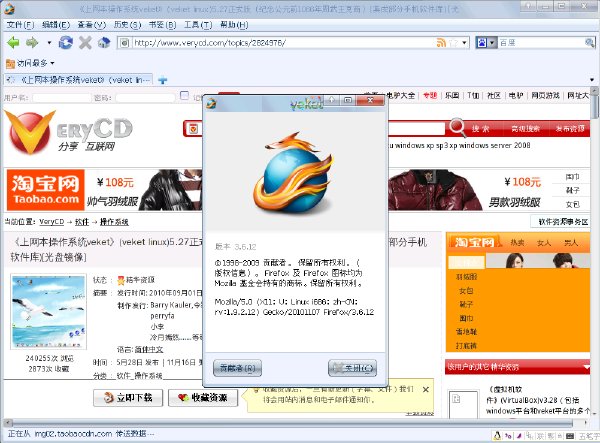
Task: Open the list-all-tabs dropdown arrow
Action: point(592,80)
